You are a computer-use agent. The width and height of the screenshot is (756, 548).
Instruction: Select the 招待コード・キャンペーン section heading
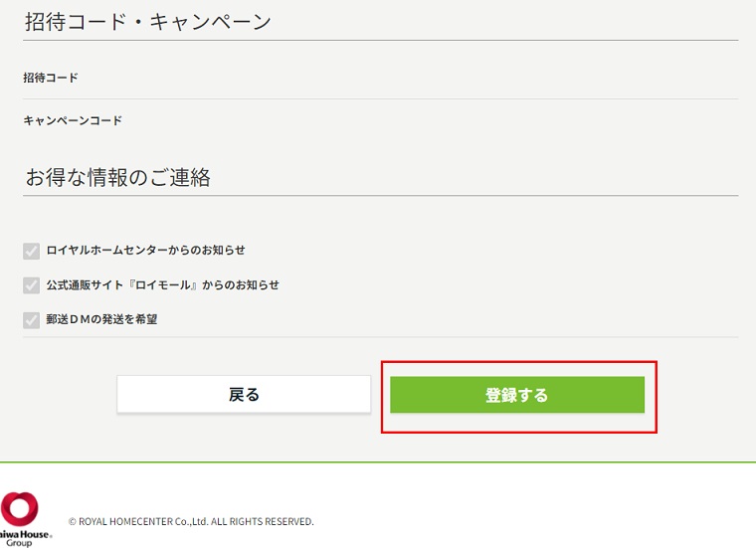(147, 22)
